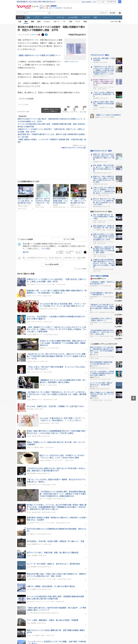Open recommended article 松嶋尚美5４歳
The height and width of the screenshot is (644, 138).
57,292
